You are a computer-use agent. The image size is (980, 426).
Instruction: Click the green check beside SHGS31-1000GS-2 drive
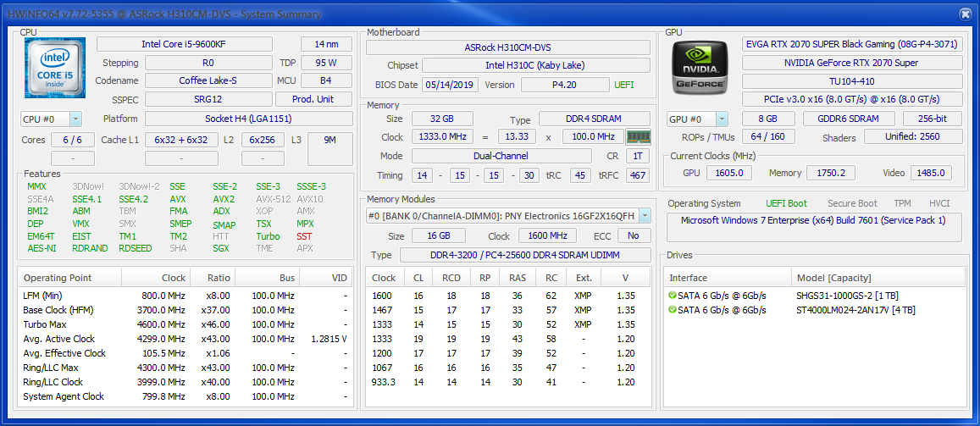[x=673, y=296]
